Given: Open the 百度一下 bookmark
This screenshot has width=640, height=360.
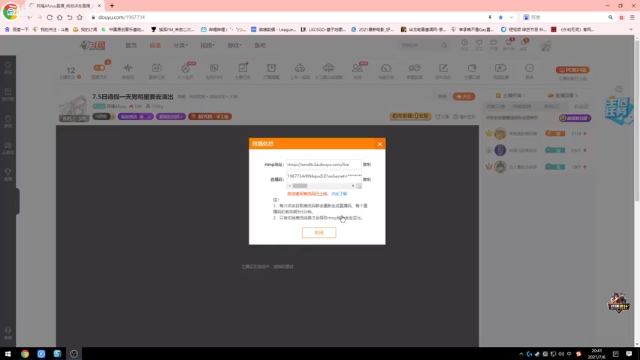Looking at the screenshot, I should [16, 29].
